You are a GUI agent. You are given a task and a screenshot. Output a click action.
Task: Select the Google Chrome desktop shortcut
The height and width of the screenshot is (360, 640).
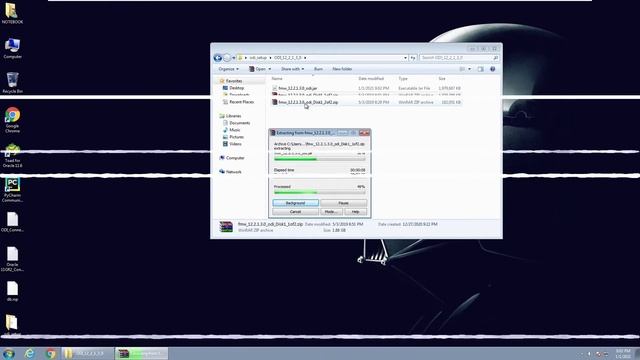12,120
